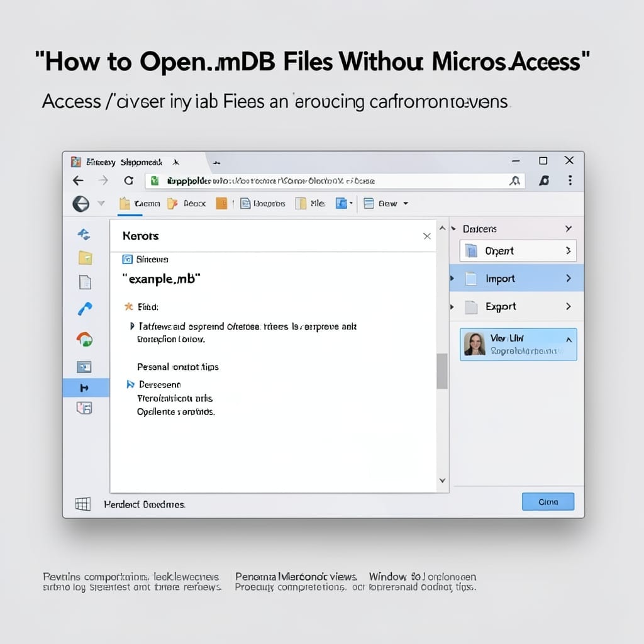Open the three-dot browser menu
The width and height of the screenshot is (644, 644).
coord(570,180)
